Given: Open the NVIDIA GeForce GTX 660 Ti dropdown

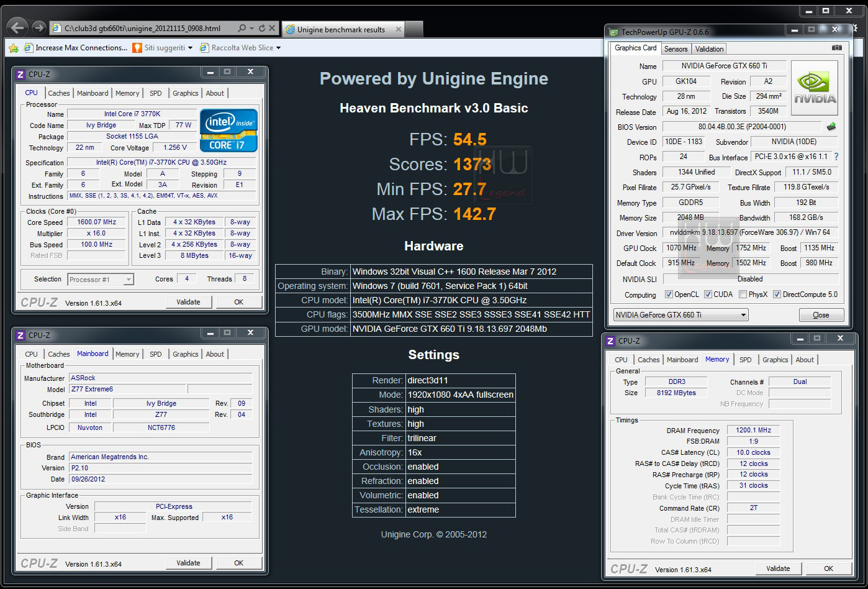Looking at the screenshot, I should pyautogui.click(x=680, y=315).
